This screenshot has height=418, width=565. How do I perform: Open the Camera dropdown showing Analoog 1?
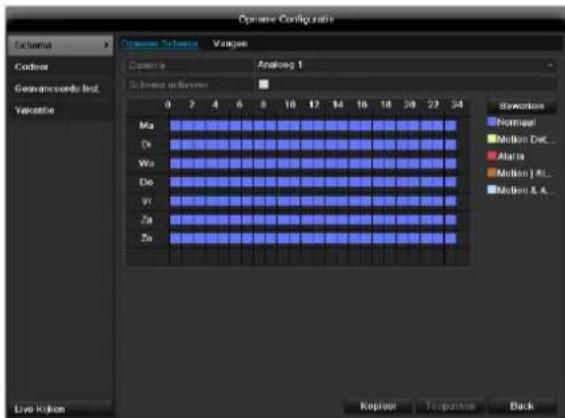405,65
